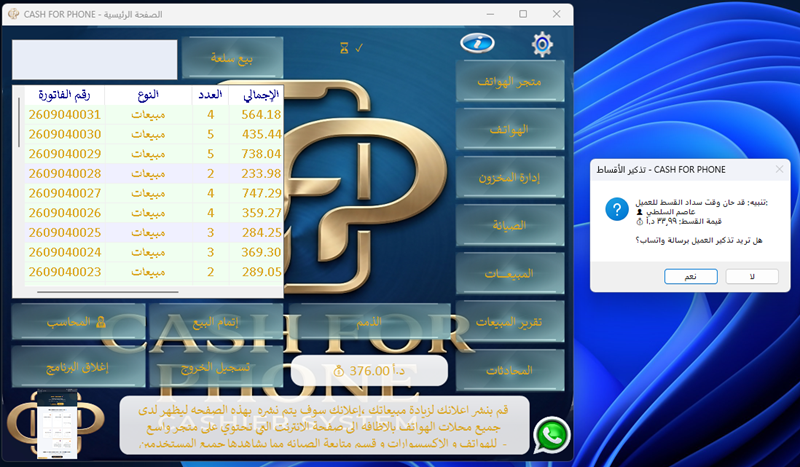Viewport: 800px width, 467px height.
Task: Select invoice row 2609040025
Action: click(154, 232)
